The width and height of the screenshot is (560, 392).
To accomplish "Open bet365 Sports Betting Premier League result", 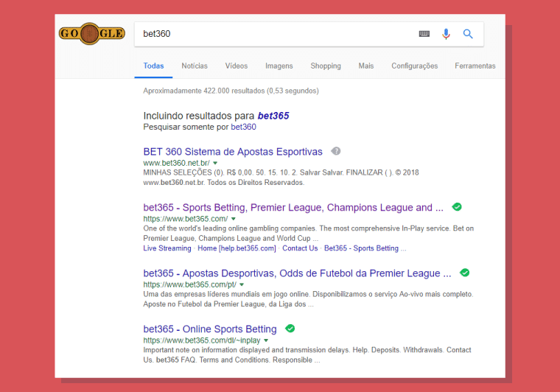I will click(x=293, y=208).
